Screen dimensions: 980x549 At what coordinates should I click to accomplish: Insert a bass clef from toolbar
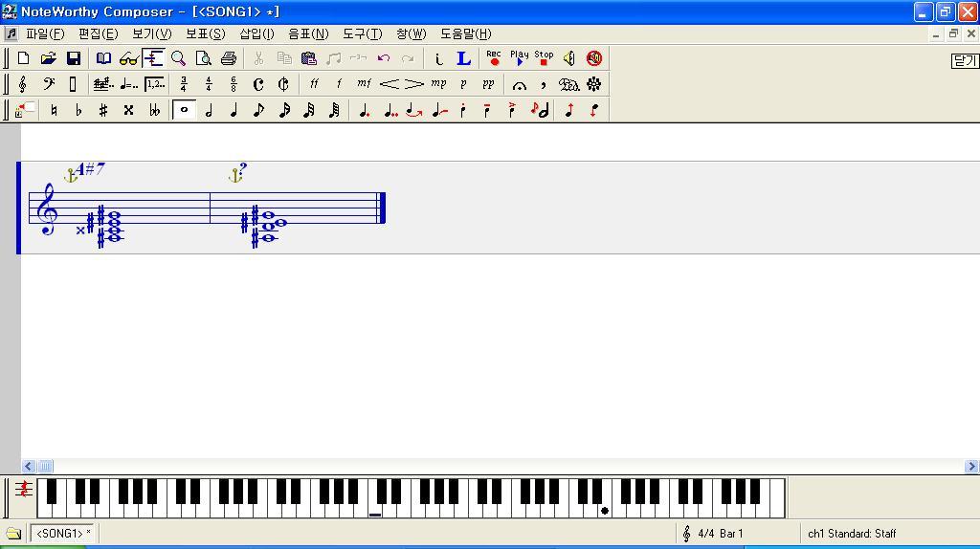(x=48, y=84)
